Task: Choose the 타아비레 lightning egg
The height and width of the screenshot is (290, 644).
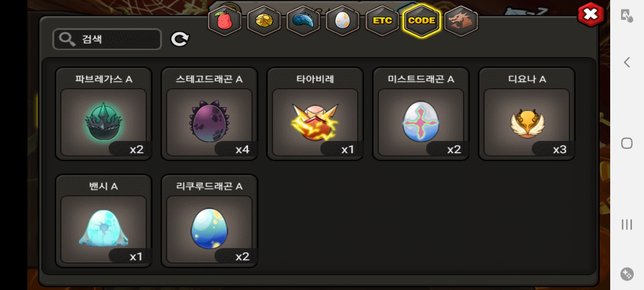Action: coord(315,114)
